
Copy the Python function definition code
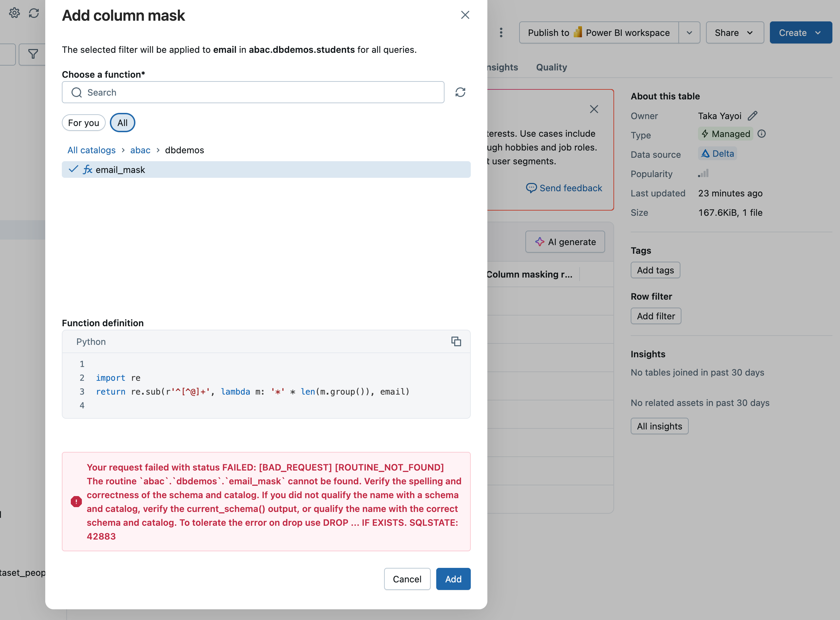pyautogui.click(x=456, y=341)
